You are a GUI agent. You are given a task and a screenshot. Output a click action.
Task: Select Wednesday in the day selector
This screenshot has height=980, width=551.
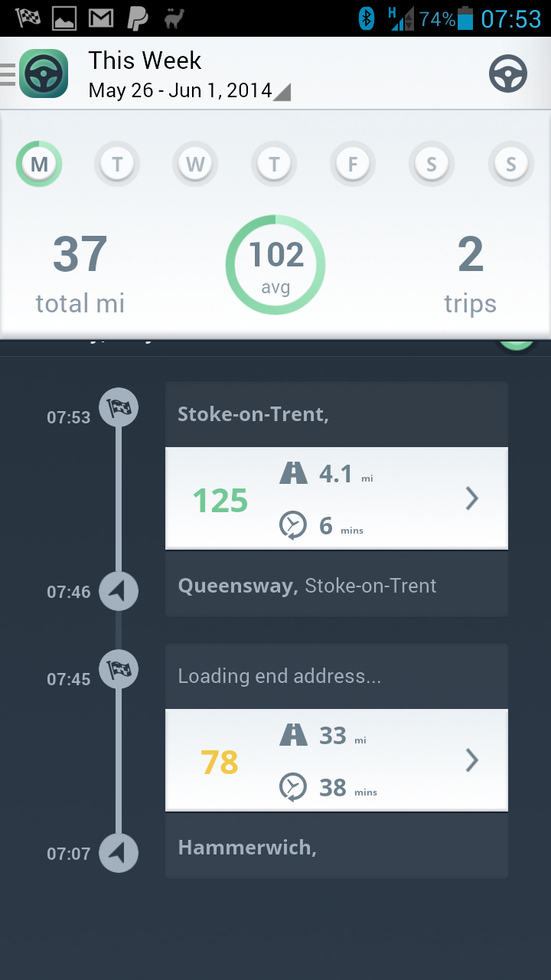click(196, 164)
